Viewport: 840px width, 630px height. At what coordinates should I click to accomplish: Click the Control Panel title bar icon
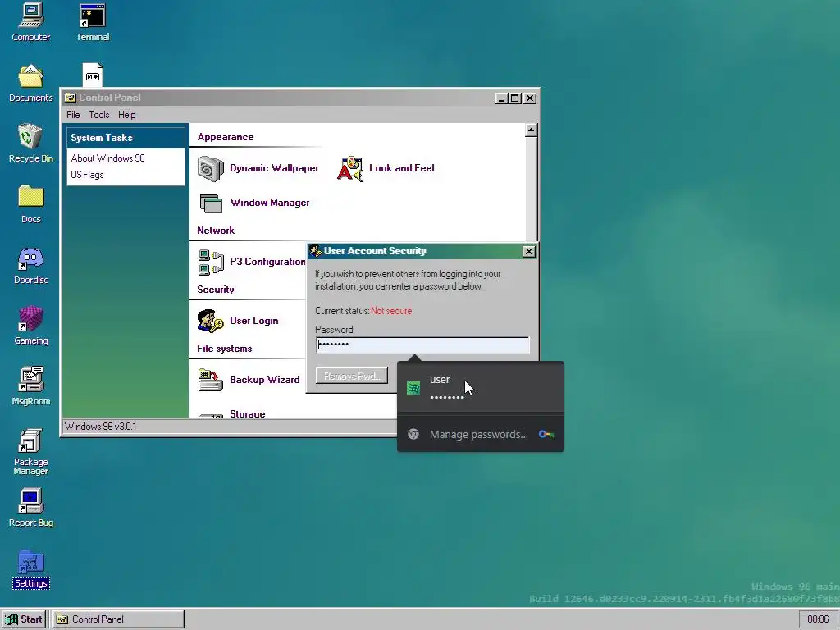[x=71, y=98]
